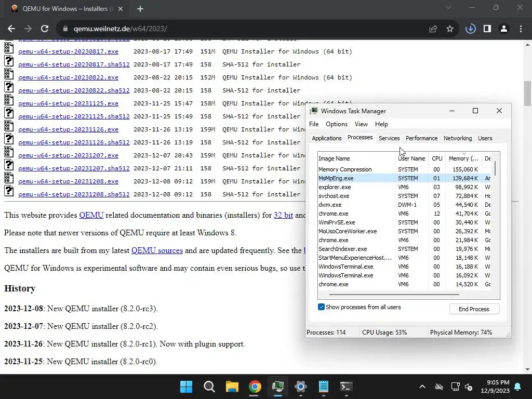Sort by Image Name column header
The image size is (532, 399).
pos(356,158)
